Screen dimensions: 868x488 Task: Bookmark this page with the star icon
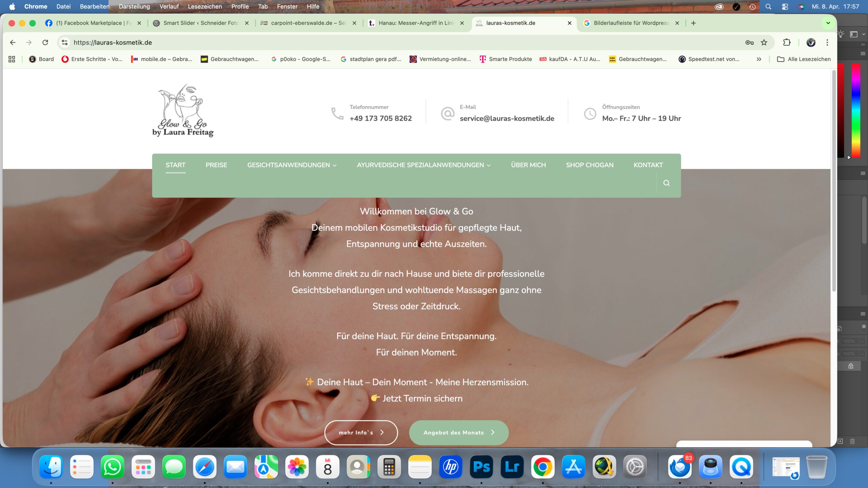point(764,42)
